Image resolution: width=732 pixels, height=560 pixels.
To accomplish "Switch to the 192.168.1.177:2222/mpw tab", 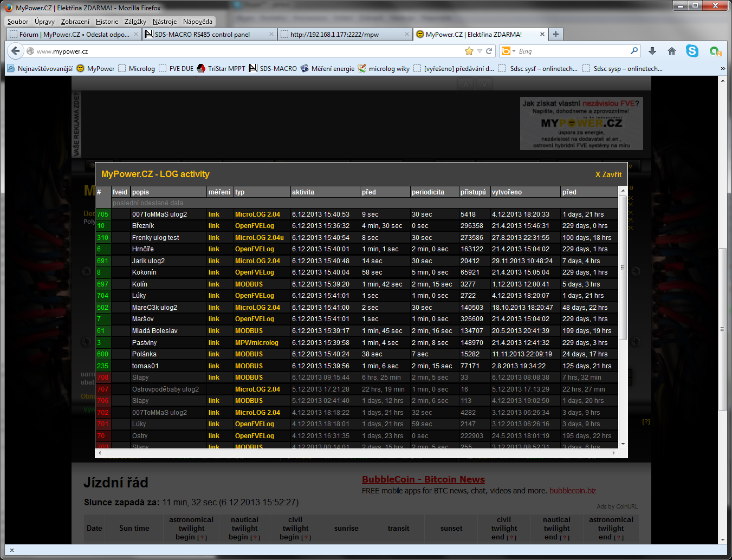I will coord(345,34).
